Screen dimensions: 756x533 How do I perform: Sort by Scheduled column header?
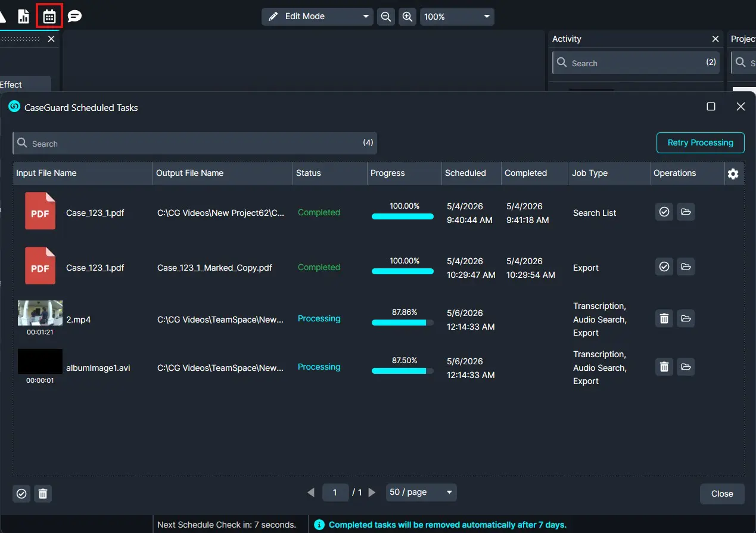point(471,173)
